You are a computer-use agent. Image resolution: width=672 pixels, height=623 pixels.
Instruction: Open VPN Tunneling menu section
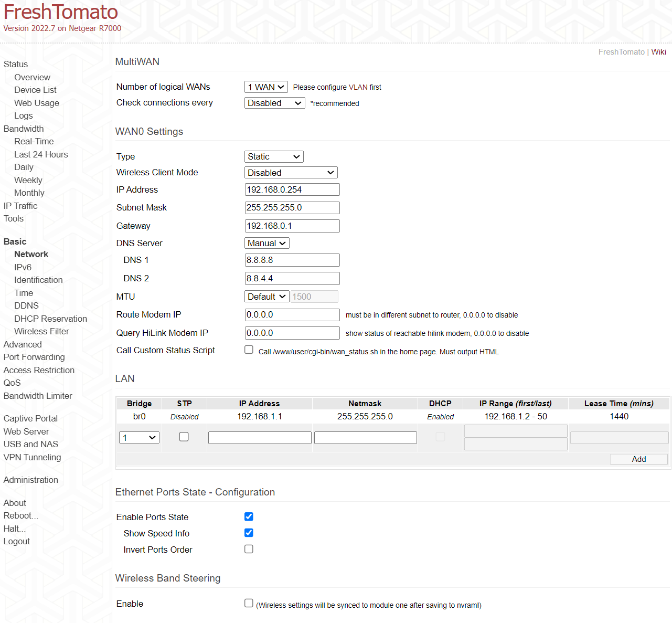pos(32,457)
